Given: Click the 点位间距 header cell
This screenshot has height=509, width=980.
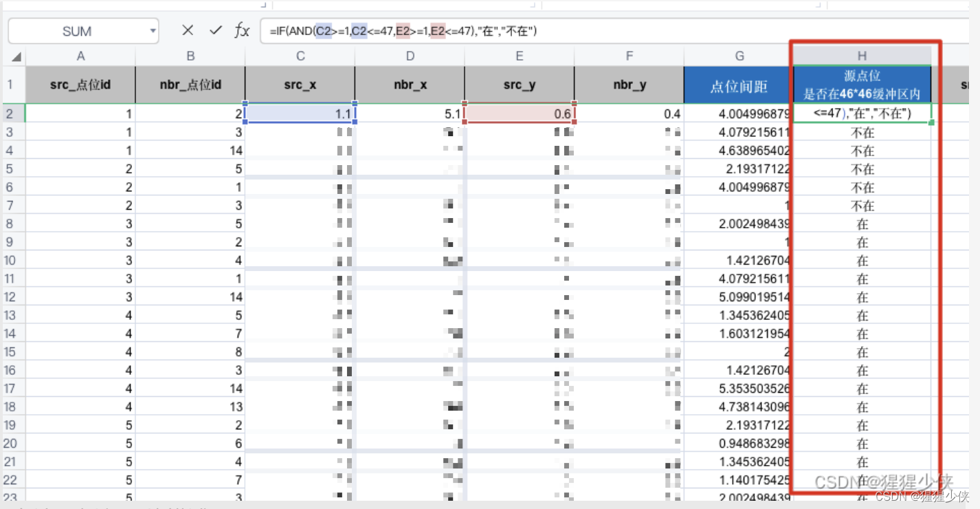Looking at the screenshot, I should 739,85.
